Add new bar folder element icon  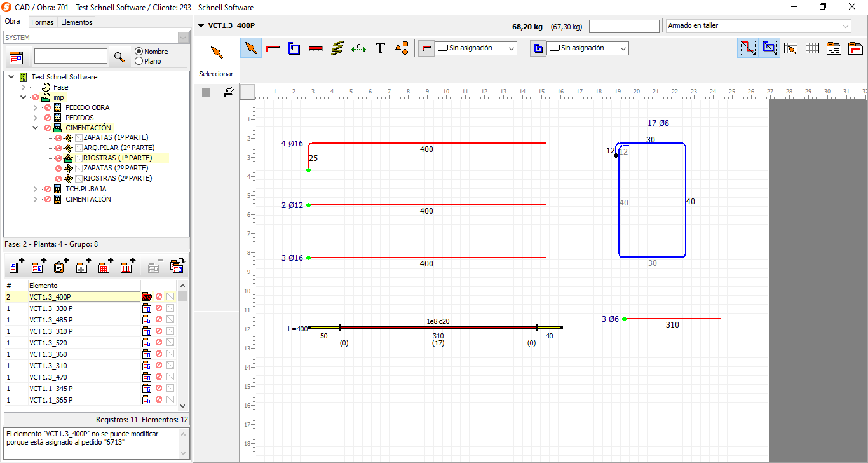pyautogui.click(x=39, y=266)
